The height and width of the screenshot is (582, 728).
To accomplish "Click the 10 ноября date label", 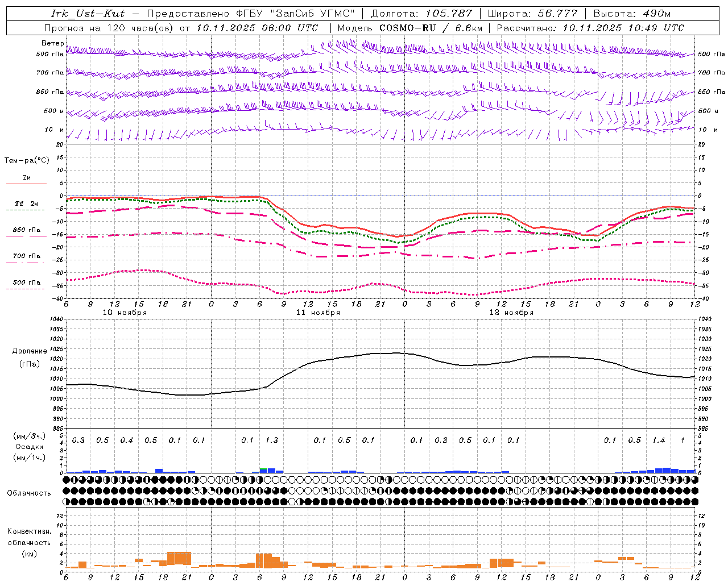I will [125, 313].
